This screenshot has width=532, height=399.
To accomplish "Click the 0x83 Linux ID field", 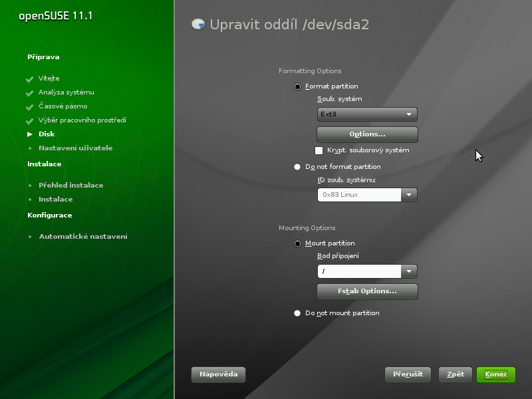I will pyautogui.click(x=359, y=195).
